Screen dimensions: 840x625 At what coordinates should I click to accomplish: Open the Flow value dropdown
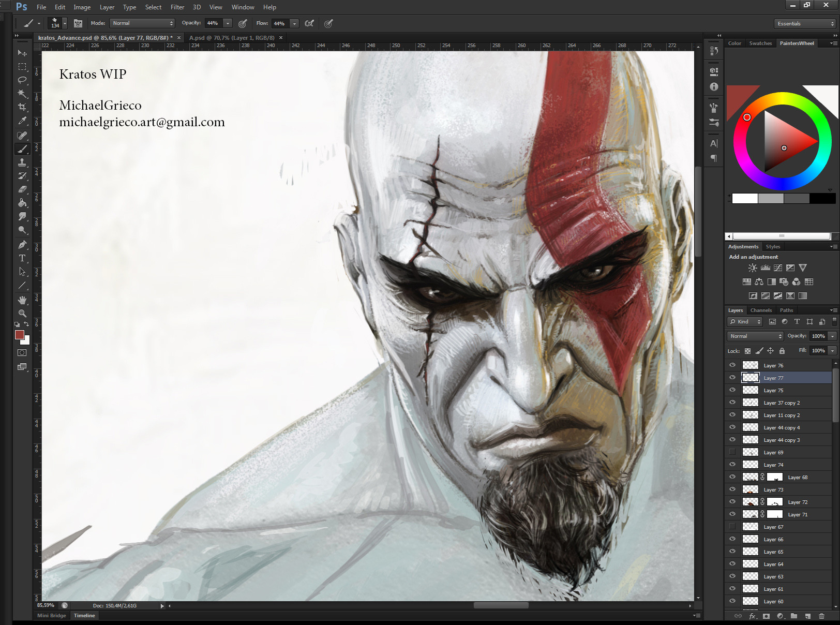point(294,23)
